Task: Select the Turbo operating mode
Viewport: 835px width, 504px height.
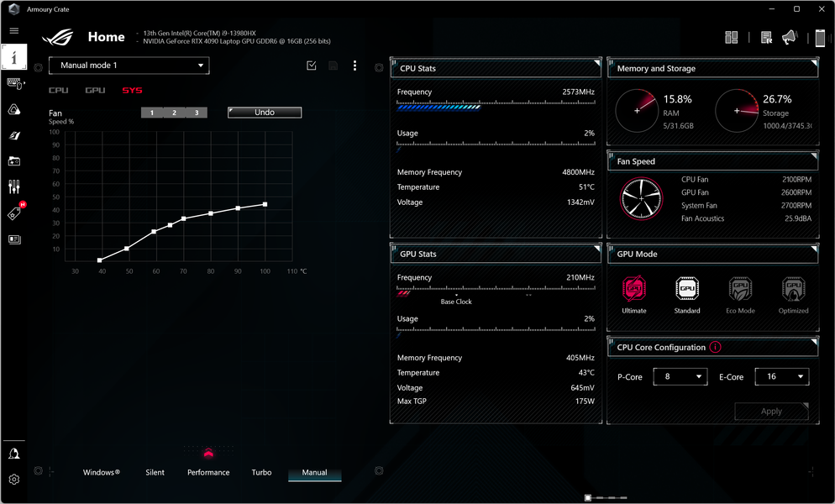Action: [x=261, y=473]
